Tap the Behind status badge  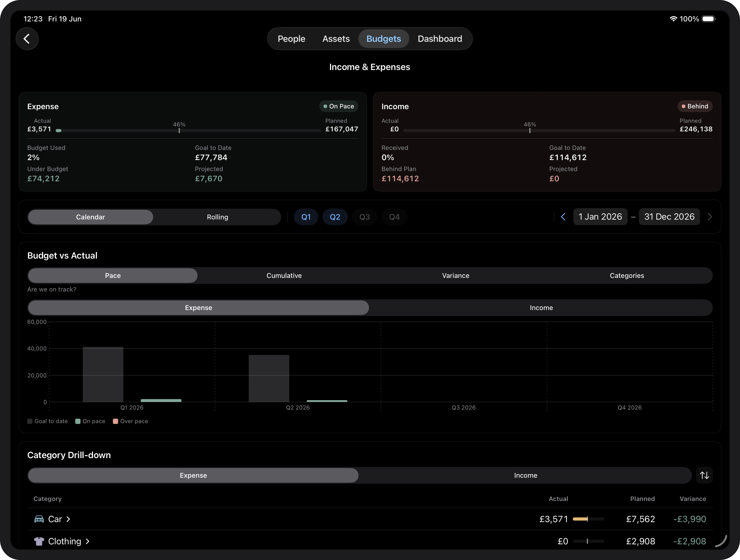[x=695, y=106]
